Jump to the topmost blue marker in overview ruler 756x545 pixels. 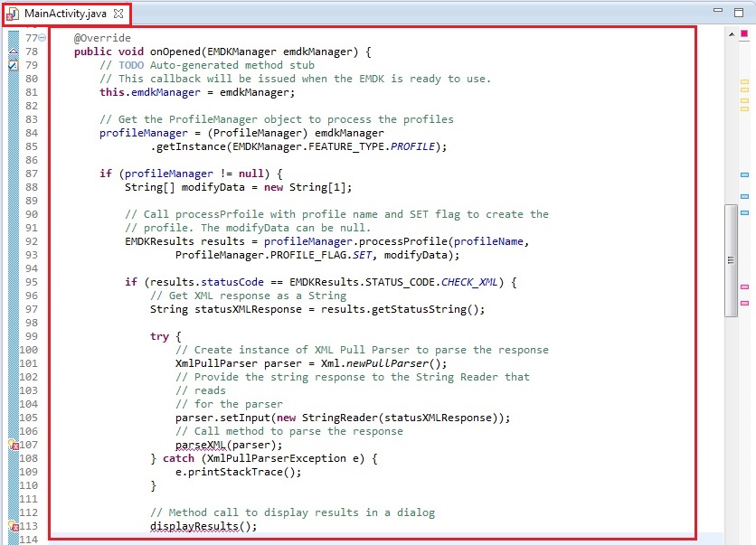pyautogui.click(x=744, y=174)
